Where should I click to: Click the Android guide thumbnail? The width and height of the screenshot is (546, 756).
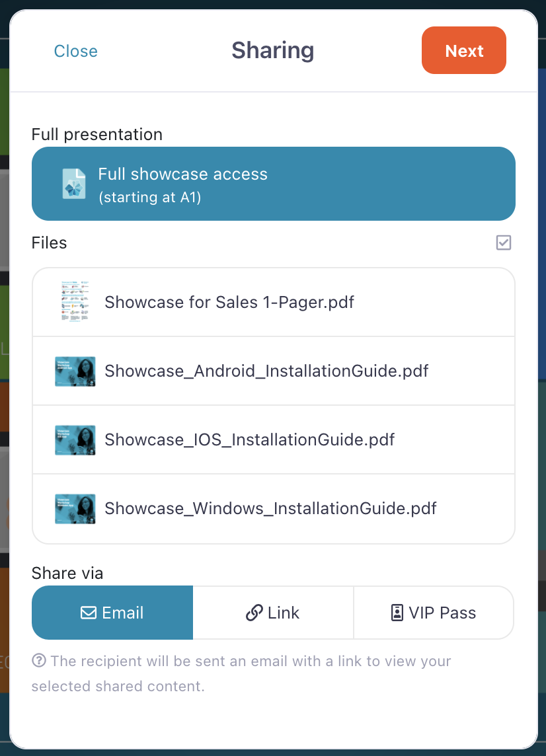tap(75, 371)
